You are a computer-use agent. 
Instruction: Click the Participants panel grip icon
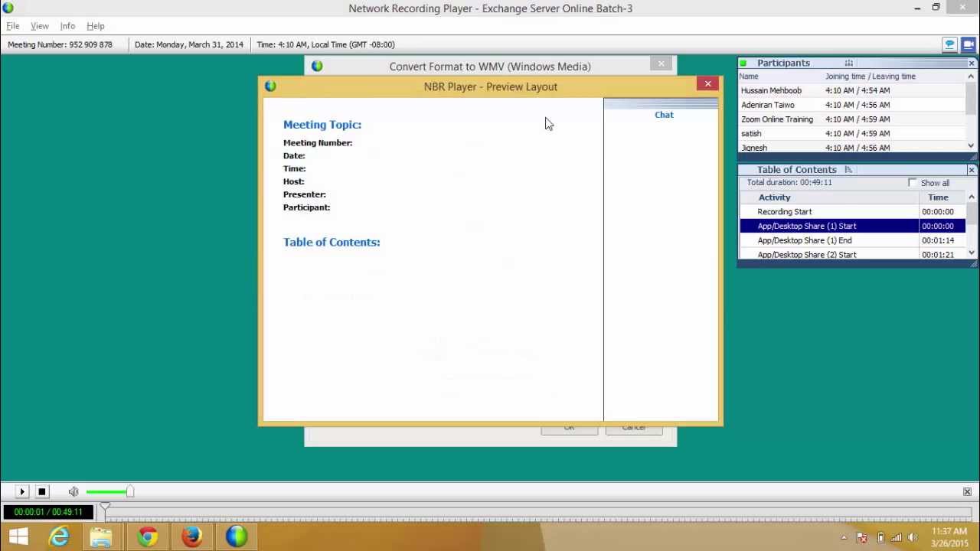(x=848, y=63)
